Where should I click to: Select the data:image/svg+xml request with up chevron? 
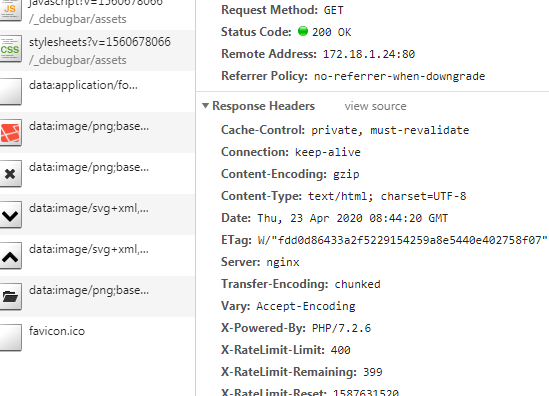point(97,255)
